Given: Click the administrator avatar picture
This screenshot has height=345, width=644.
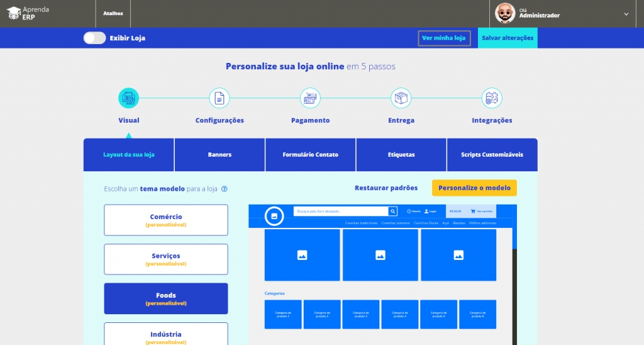Looking at the screenshot, I should [505, 13].
